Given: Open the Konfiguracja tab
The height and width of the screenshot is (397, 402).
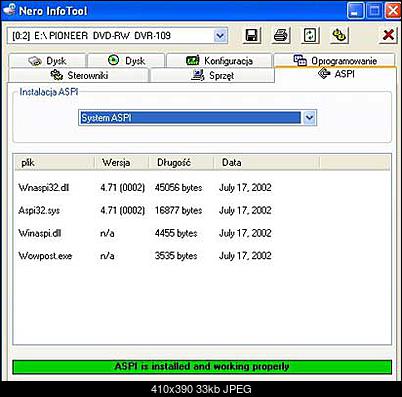Looking at the screenshot, I should [x=219, y=61].
